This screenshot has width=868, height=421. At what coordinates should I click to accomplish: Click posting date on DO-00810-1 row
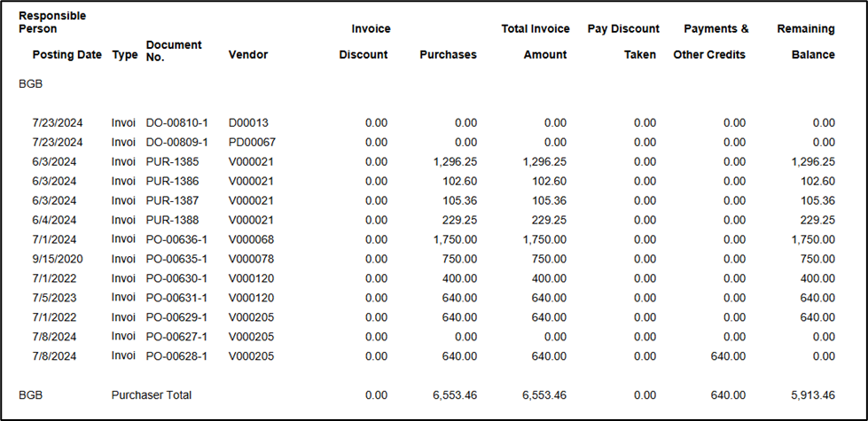pos(58,123)
